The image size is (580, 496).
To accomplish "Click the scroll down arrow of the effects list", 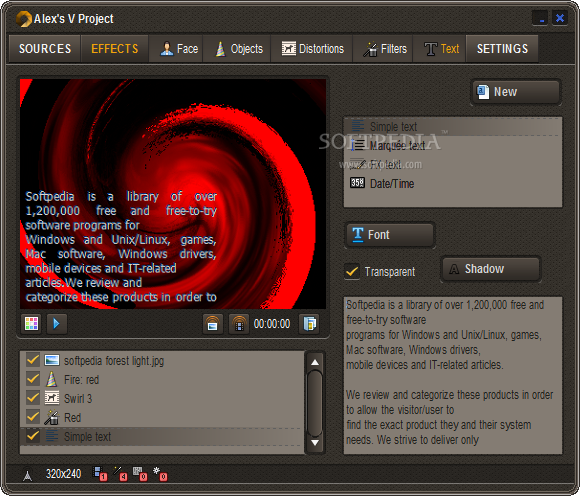I will 315,442.
